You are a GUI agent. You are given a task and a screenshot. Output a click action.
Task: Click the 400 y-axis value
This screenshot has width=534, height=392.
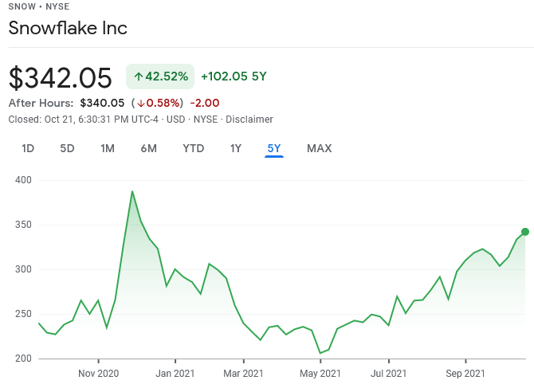(23, 180)
